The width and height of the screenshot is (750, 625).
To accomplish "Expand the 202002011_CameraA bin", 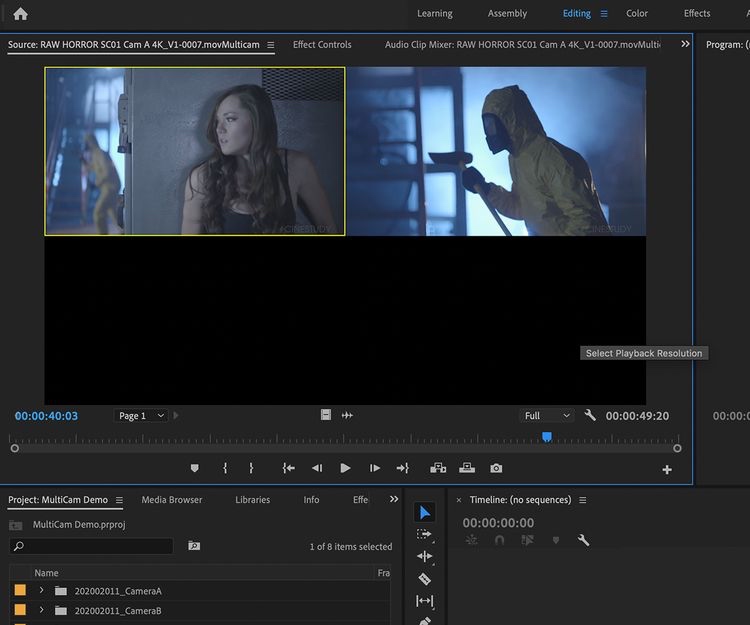I will (x=42, y=591).
